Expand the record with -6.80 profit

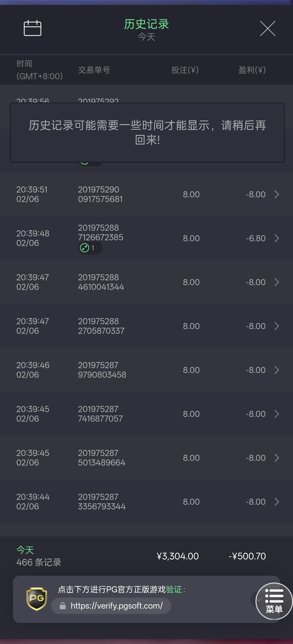pos(277,238)
